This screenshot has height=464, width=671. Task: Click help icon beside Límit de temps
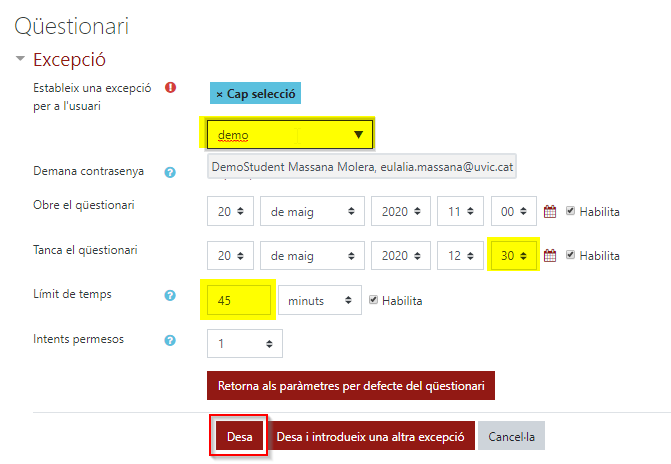click(x=170, y=296)
